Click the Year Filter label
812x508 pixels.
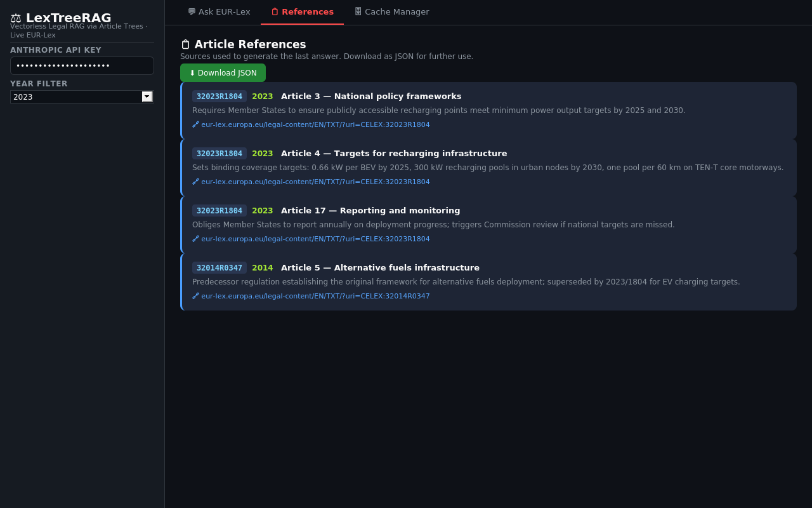[39, 84]
